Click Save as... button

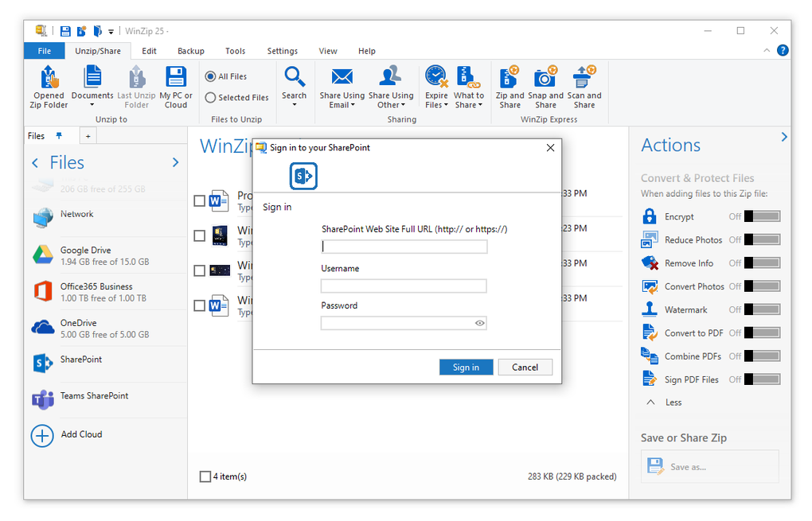click(x=710, y=466)
